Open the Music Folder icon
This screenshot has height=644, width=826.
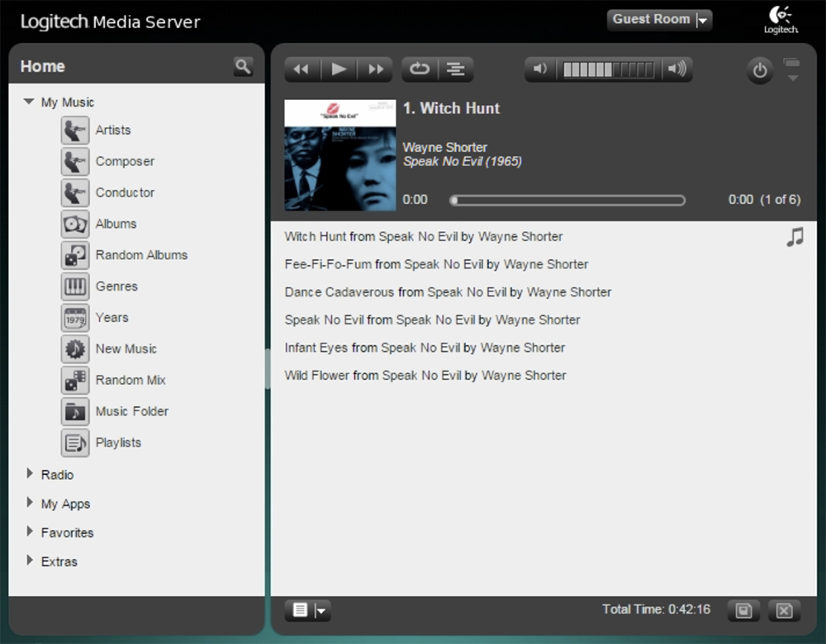tap(75, 411)
